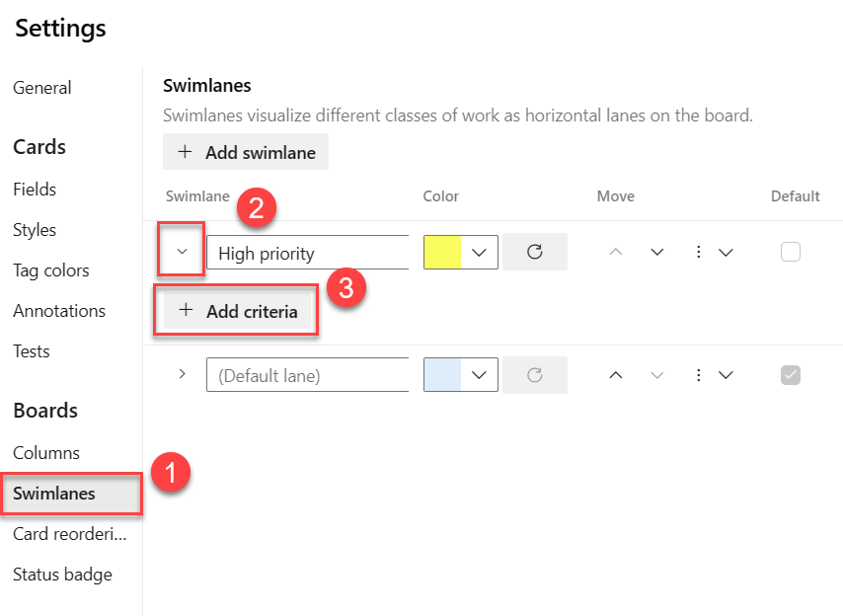Move High priority swimlane up
This screenshot has width=843, height=616.
616,252
